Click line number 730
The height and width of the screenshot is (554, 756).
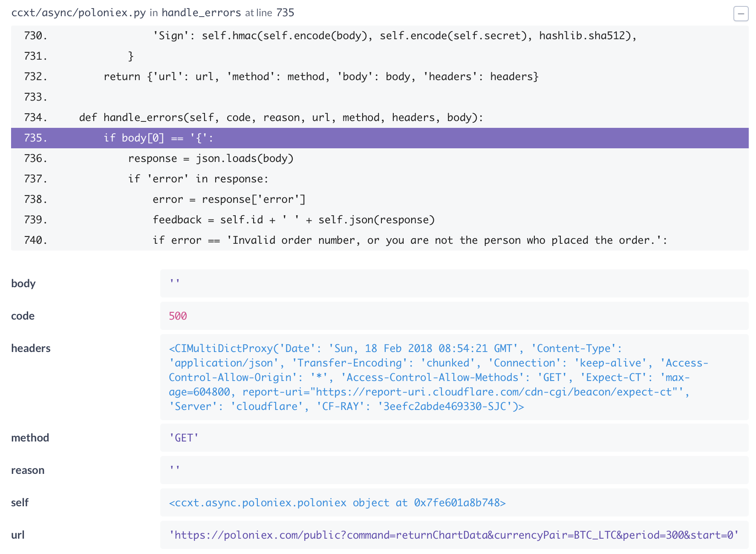pyautogui.click(x=35, y=36)
